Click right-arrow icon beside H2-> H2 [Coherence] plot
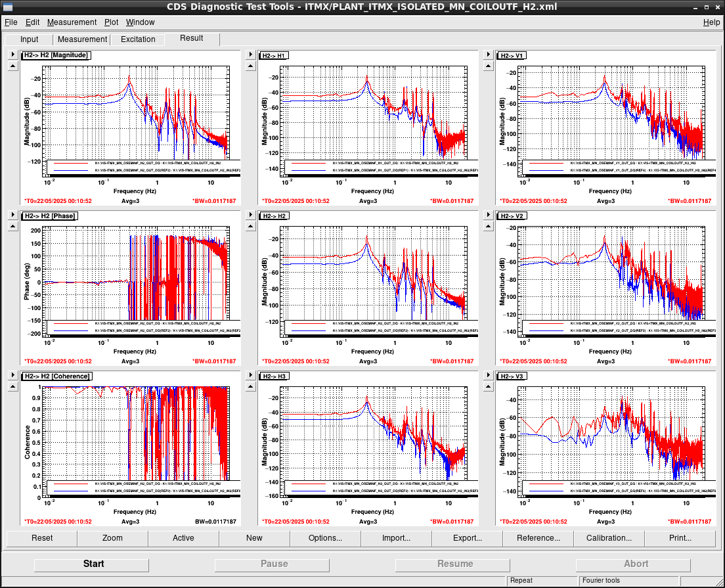Screen dimensions: 725x588 coord(13,375)
